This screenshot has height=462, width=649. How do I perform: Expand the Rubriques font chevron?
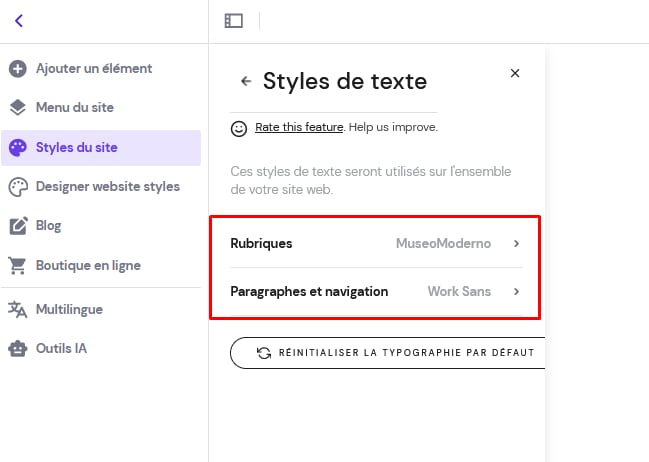[517, 243]
